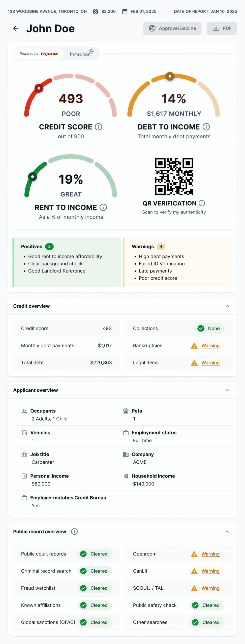
Task: Open the Credit Score info tooltip
Action: (99, 127)
